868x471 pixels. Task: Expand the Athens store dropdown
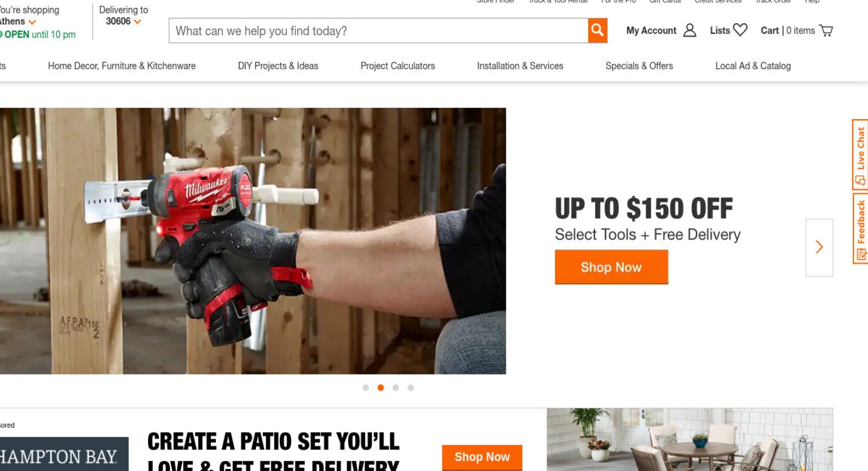point(17,21)
